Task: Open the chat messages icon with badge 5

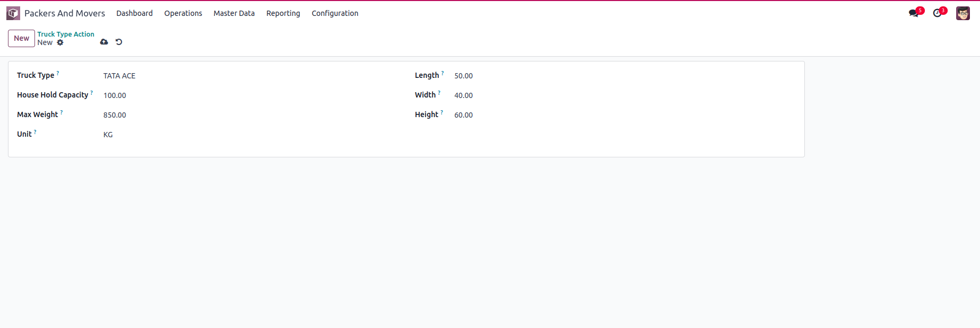Action: pyautogui.click(x=914, y=13)
